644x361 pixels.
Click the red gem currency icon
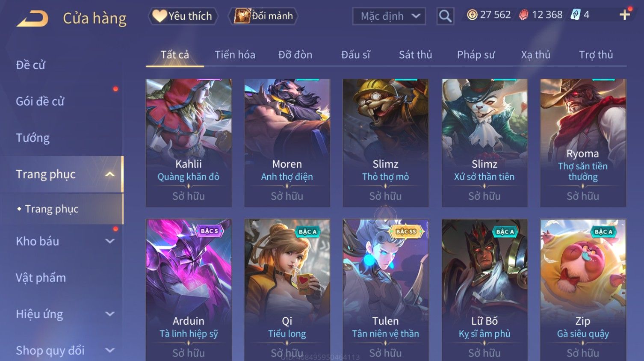(x=523, y=15)
